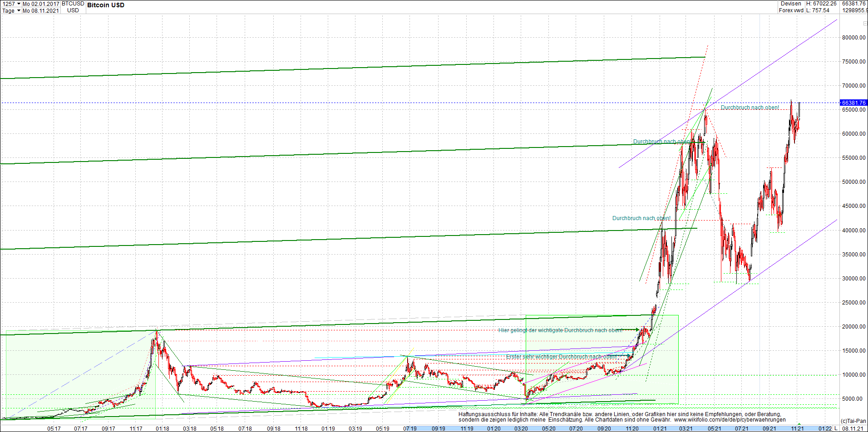Click 'Durchbruch nach oben!' annotation near 42000
The width and height of the screenshot is (868, 432).
click(641, 218)
